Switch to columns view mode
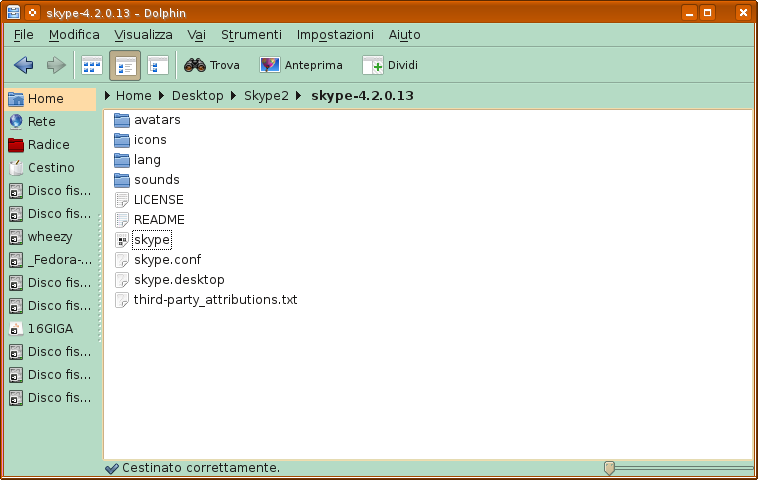The image size is (758, 480). tap(158, 65)
